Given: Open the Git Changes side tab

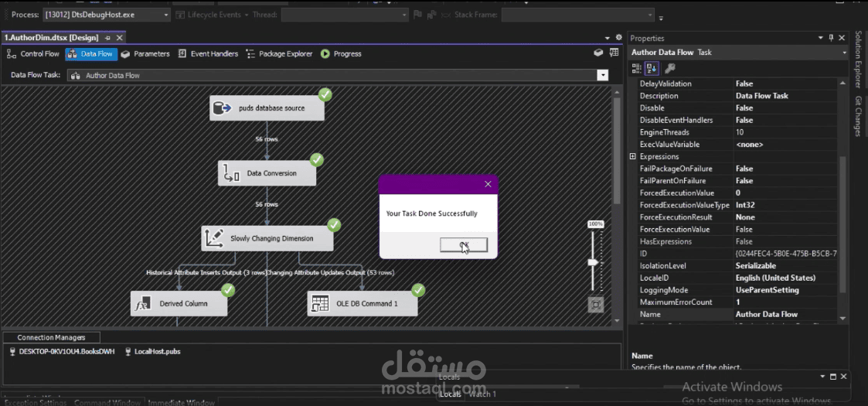Looking at the screenshot, I should point(857,116).
